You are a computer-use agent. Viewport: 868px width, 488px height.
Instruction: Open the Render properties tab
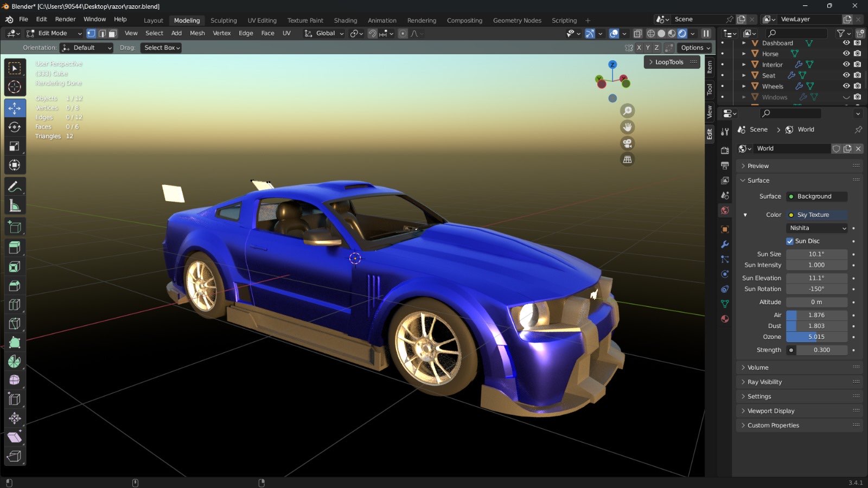(x=725, y=150)
